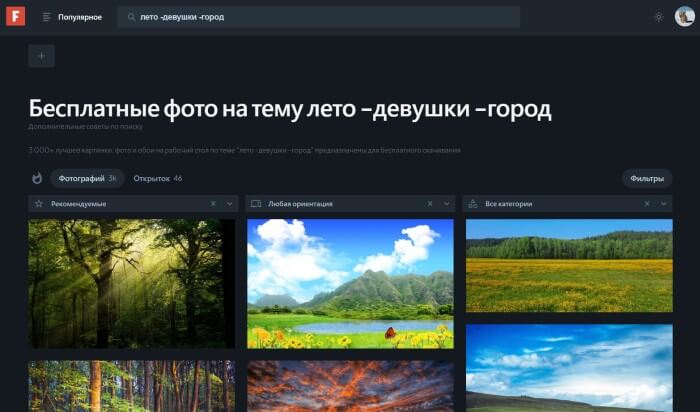Open the sunlit forest rays photo
This screenshot has width=700, height=412.
pyautogui.click(x=131, y=283)
